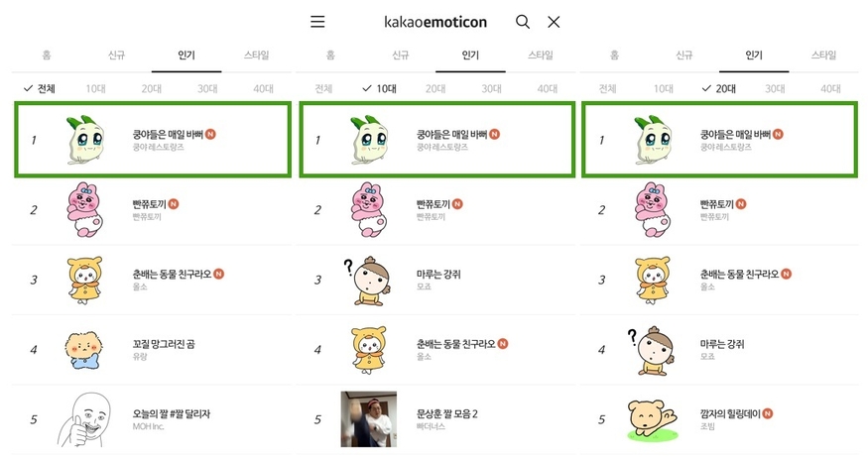This screenshot has height=457, width=868.
Task: Select the checked 전체 age filter
Action: [x=40, y=88]
